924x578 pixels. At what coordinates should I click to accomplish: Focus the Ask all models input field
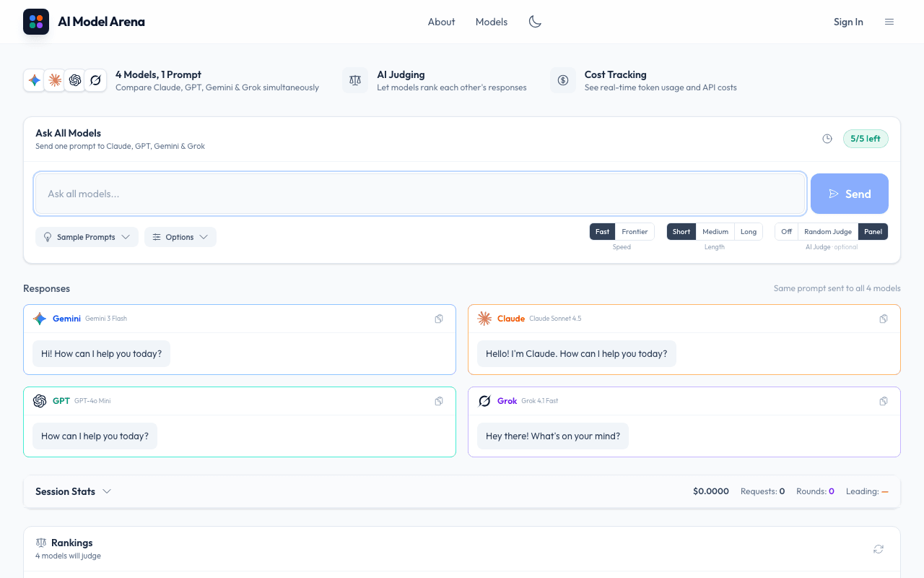coord(420,194)
